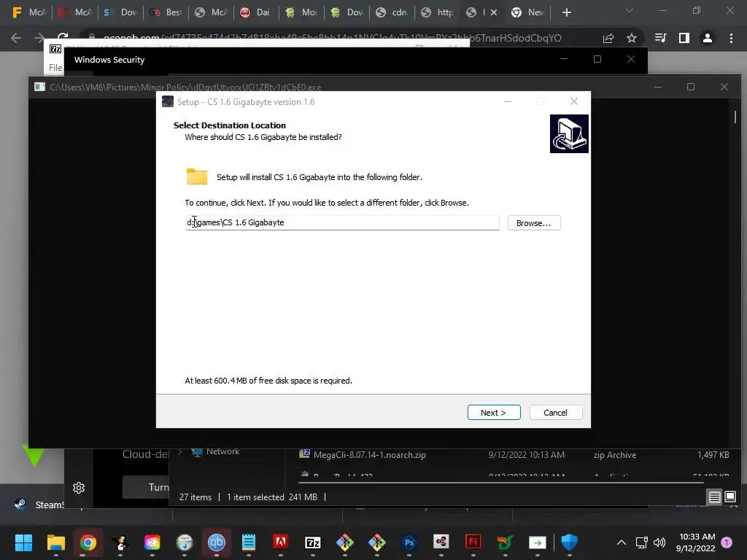Click the Steam icon at bottom left
The height and width of the screenshot is (560, 747).
(20, 505)
